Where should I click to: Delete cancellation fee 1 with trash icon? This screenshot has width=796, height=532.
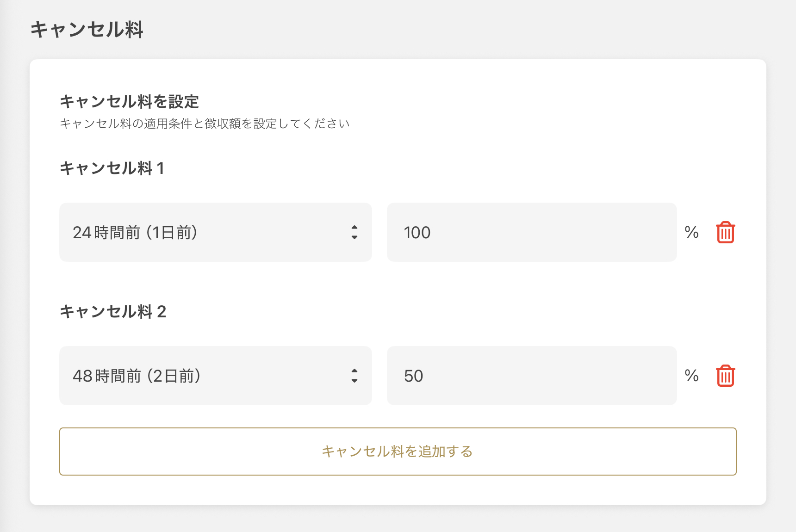click(725, 232)
